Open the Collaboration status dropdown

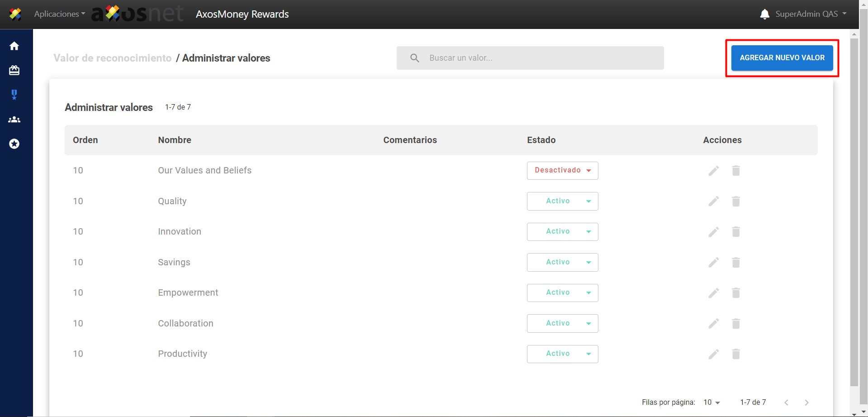[562, 324]
